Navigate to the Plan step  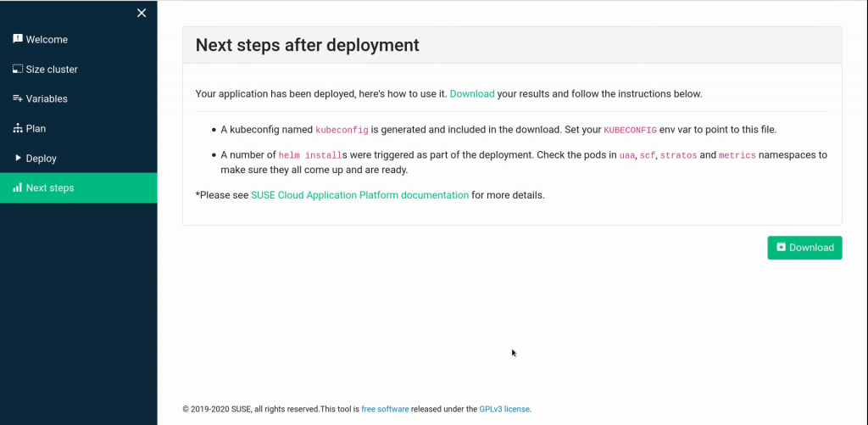tap(36, 128)
